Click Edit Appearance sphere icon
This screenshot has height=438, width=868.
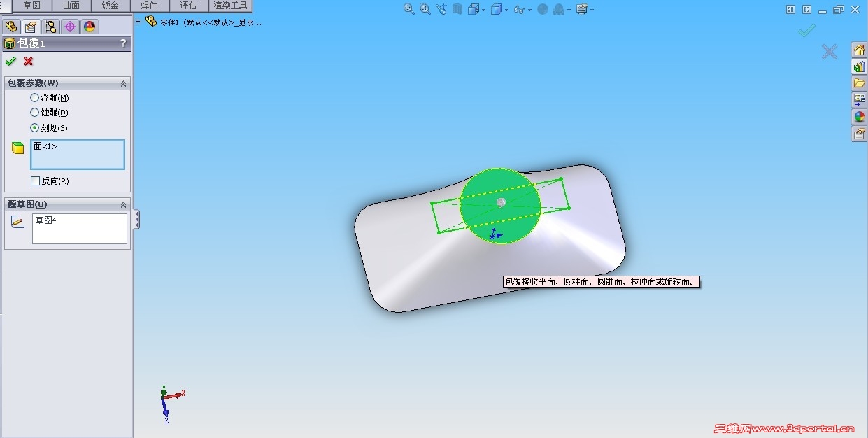coord(543,9)
